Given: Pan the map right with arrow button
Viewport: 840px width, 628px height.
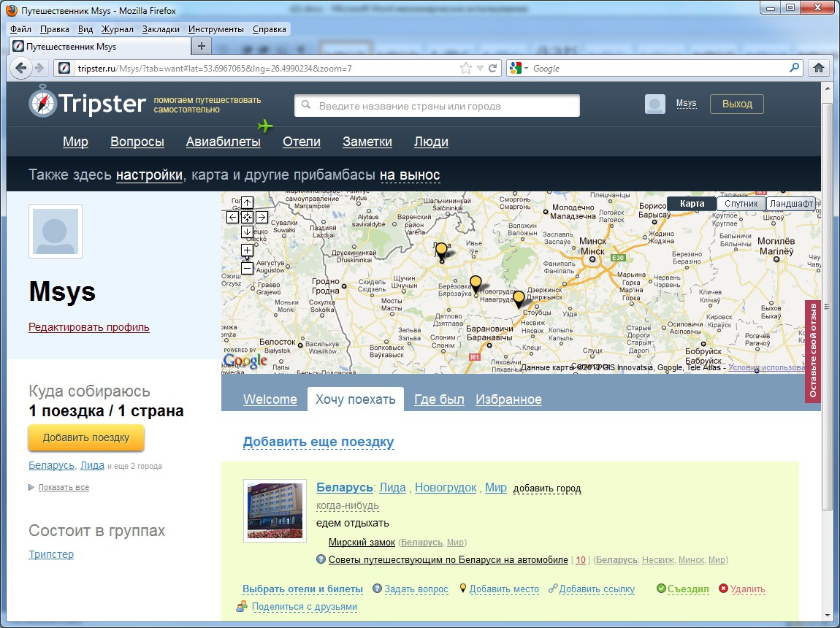Looking at the screenshot, I should click(x=261, y=217).
